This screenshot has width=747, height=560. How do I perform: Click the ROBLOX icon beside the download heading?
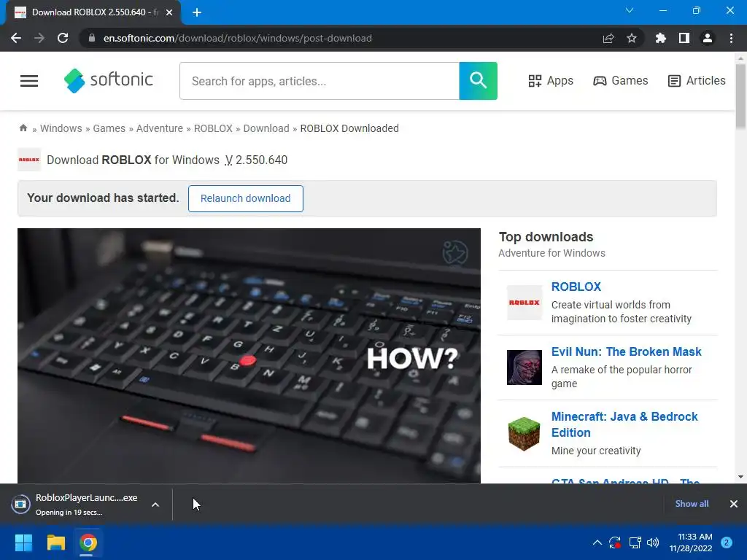point(29,160)
